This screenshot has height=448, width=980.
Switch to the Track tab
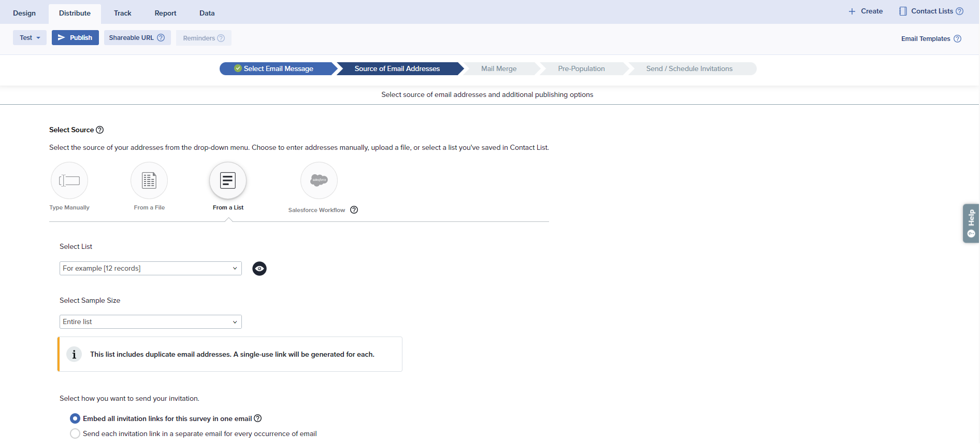pyautogui.click(x=123, y=13)
